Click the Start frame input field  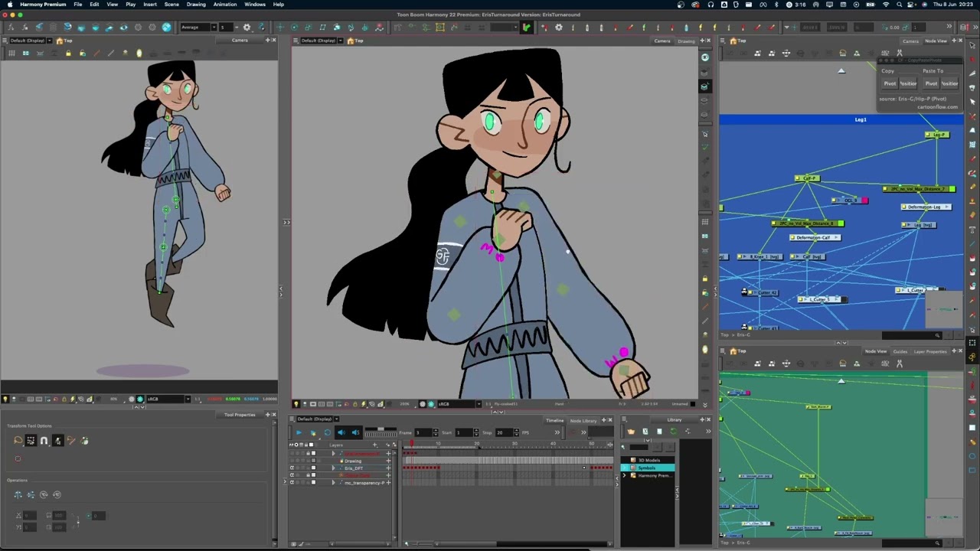[x=464, y=432]
